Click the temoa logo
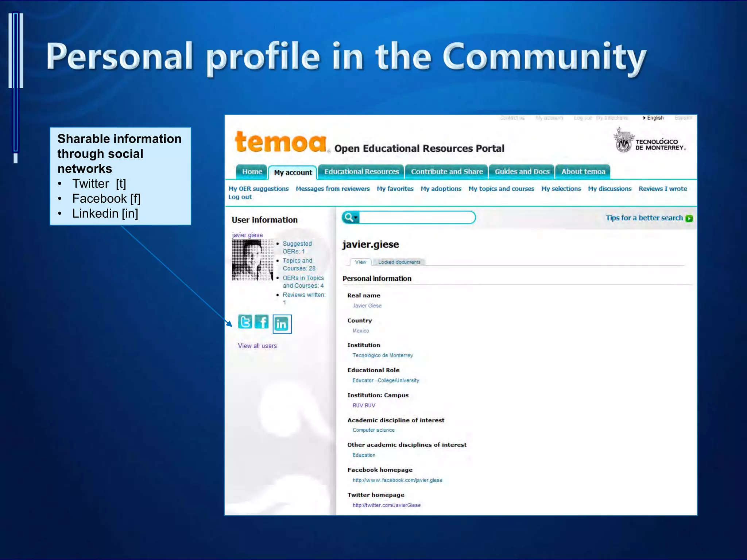 point(280,142)
